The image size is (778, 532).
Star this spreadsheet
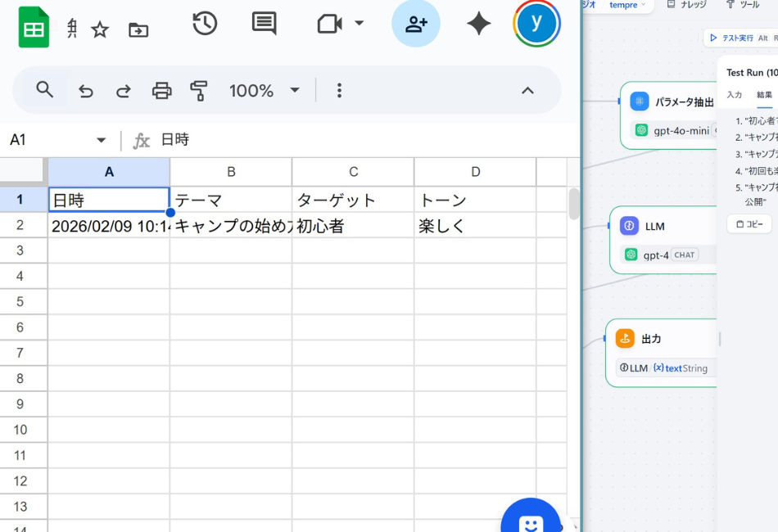point(100,30)
